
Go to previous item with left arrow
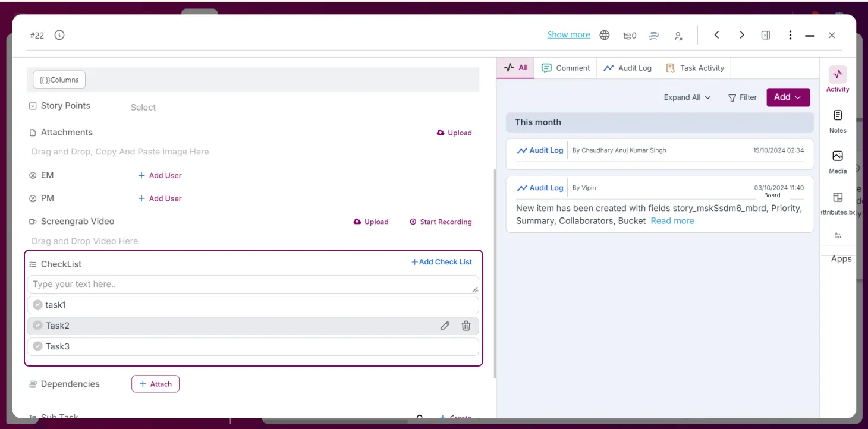coord(717,35)
